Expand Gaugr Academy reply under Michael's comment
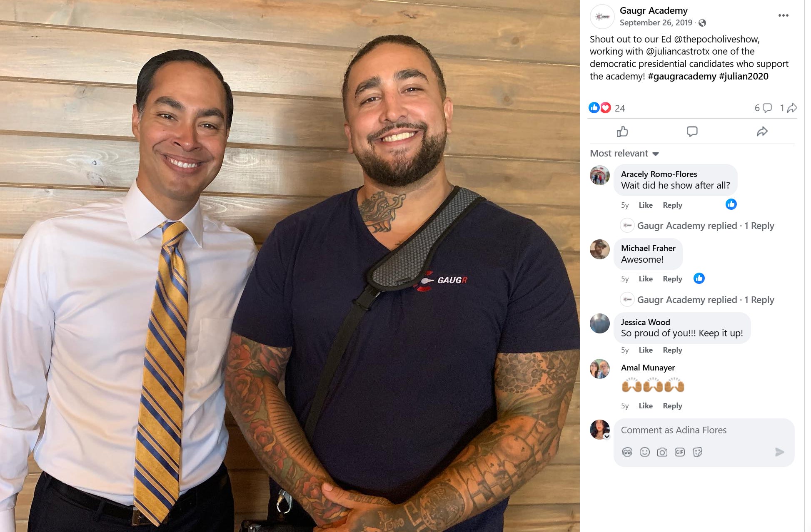The height and width of the screenshot is (532, 811). tap(705, 300)
